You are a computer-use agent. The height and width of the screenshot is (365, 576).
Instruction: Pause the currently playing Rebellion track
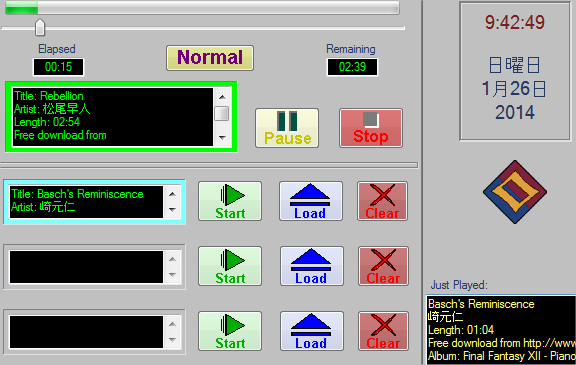(x=287, y=128)
